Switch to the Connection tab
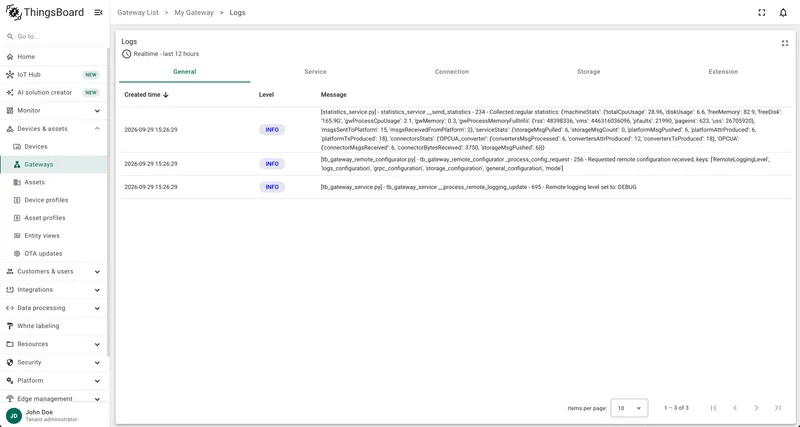The width and height of the screenshot is (800, 427). coord(452,72)
